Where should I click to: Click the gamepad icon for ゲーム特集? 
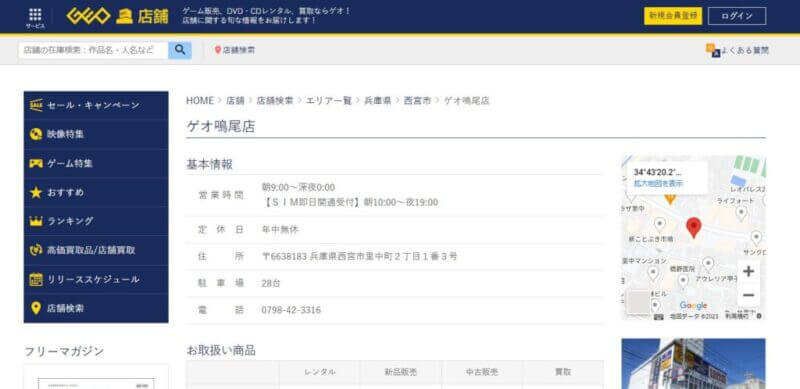pyautogui.click(x=36, y=163)
